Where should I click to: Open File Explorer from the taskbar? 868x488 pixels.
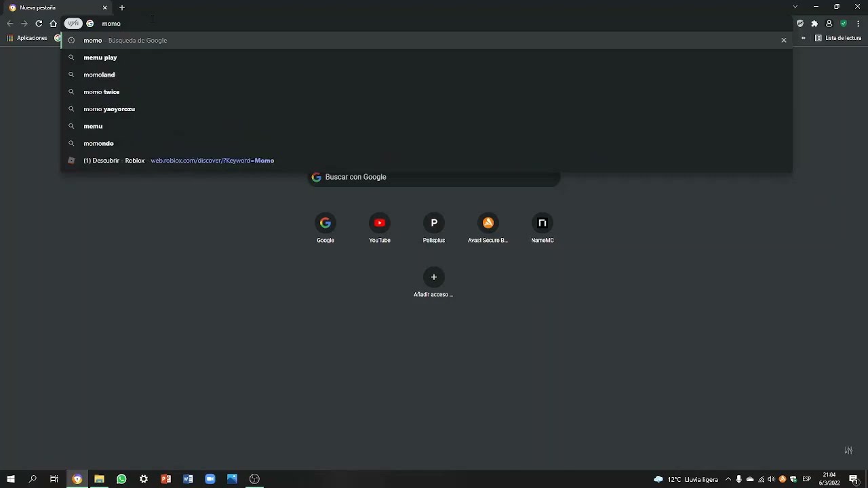click(99, 479)
